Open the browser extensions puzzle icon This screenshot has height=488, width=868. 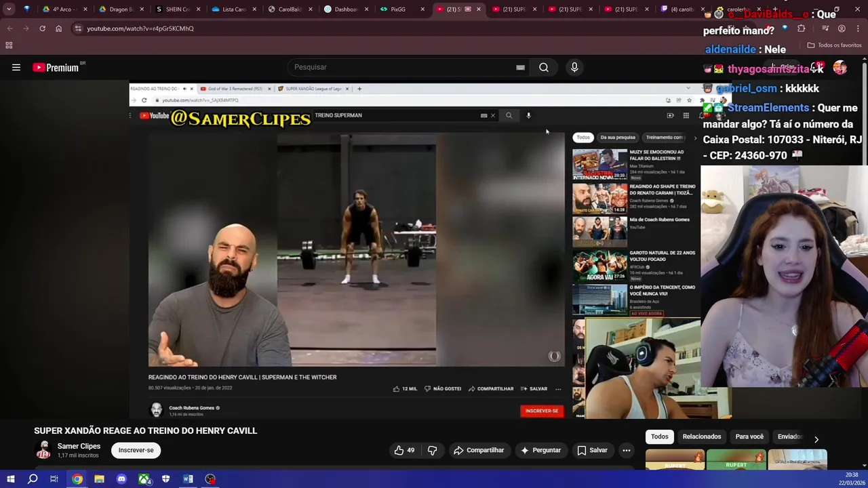click(x=801, y=28)
